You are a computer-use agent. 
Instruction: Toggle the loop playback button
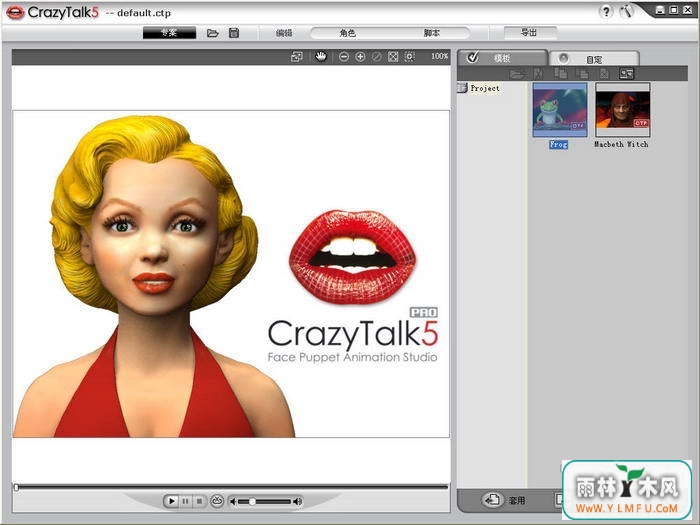click(x=217, y=501)
